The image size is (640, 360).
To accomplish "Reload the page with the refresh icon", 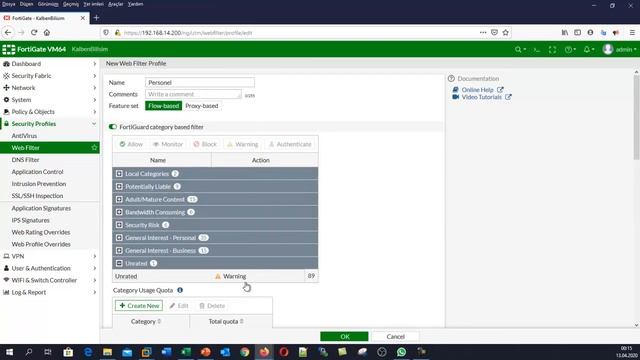I will click(x=34, y=32).
